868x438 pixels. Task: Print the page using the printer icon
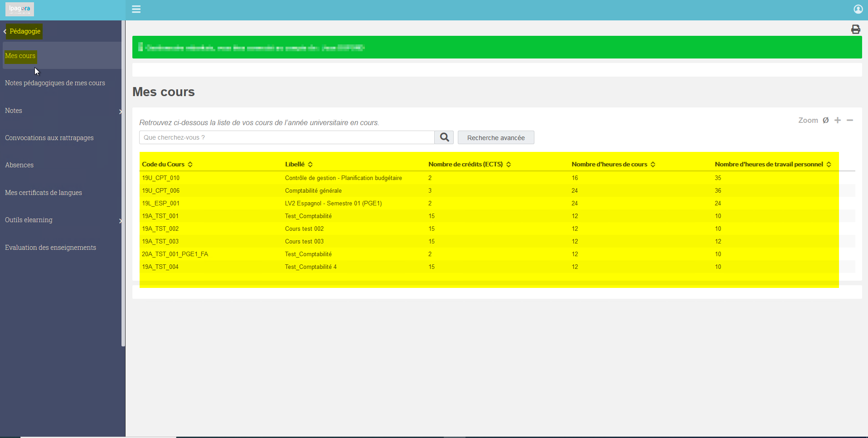[x=855, y=29]
